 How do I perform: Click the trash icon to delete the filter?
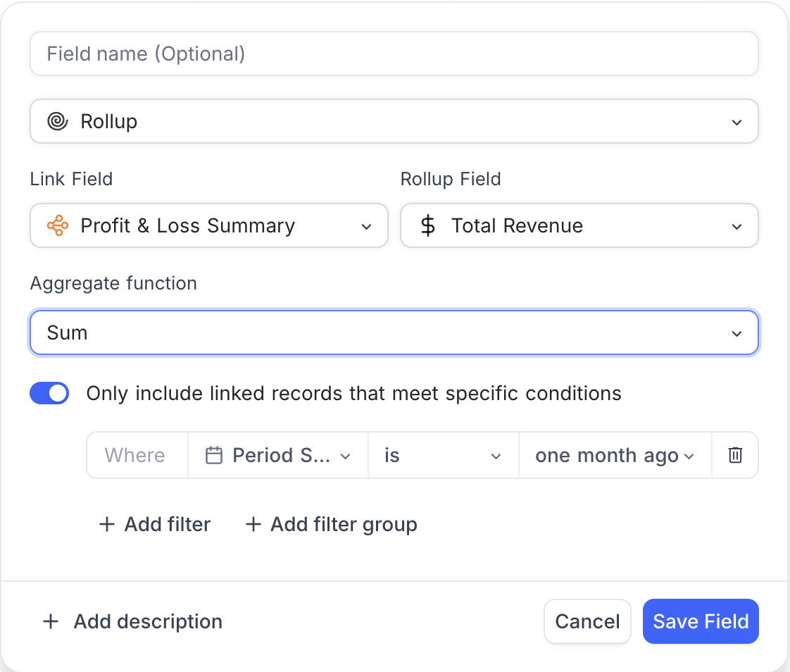(735, 456)
